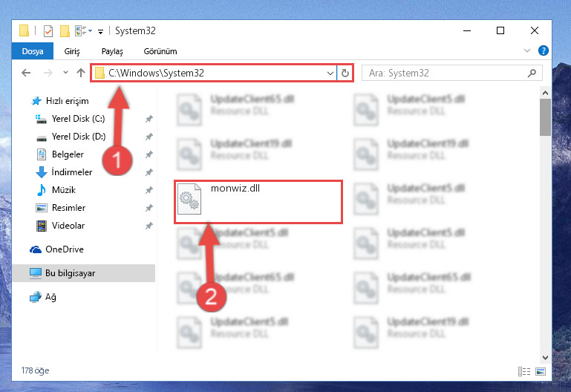Open the Help question mark icon
This screenshot has width=571, height=392.
pos(543,50)
